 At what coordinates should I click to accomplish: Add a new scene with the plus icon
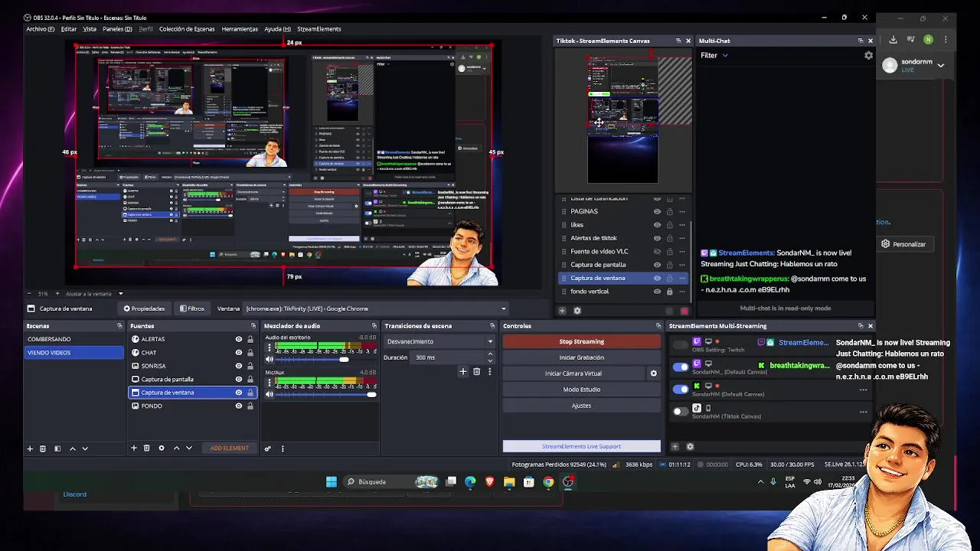(x=30, y=448)
